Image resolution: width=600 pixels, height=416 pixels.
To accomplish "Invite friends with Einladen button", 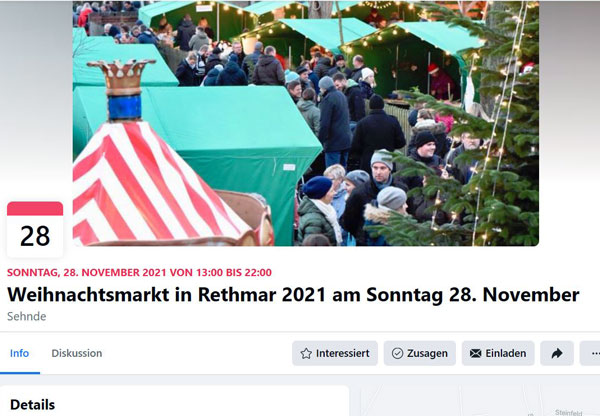I will tap(498, 353).
